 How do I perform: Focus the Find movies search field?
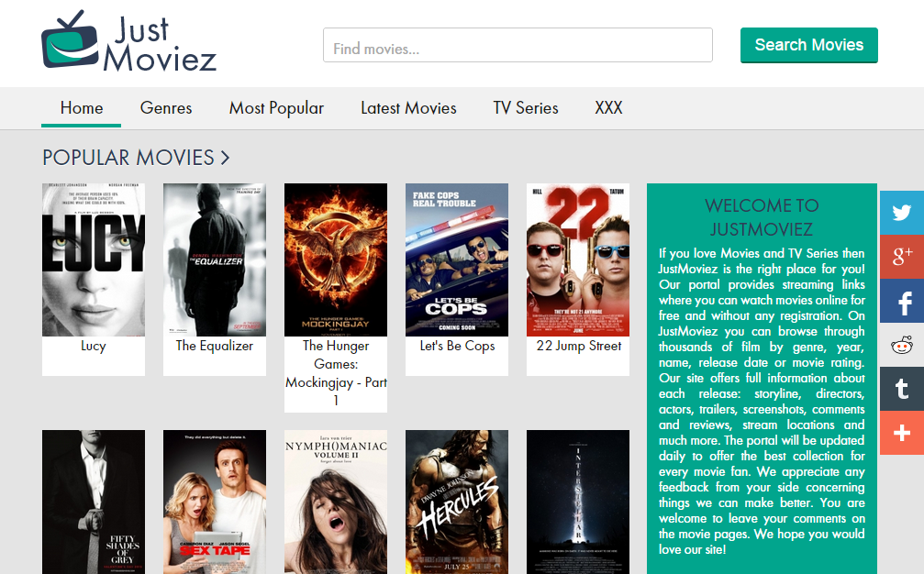click(518, 45)
